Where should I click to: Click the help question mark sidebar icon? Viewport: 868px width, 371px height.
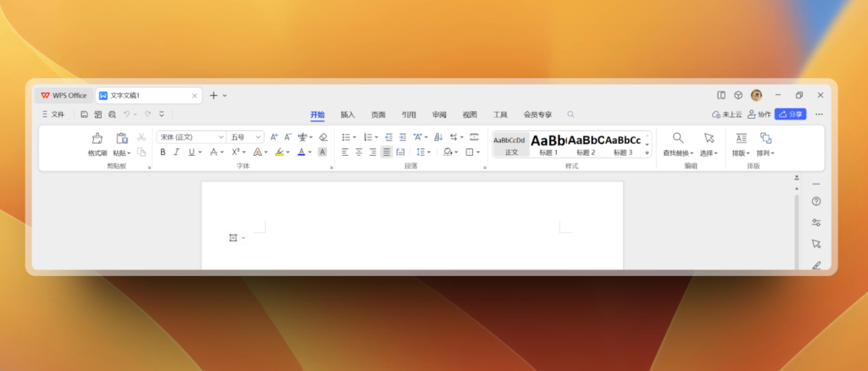[x=816, y=202]
